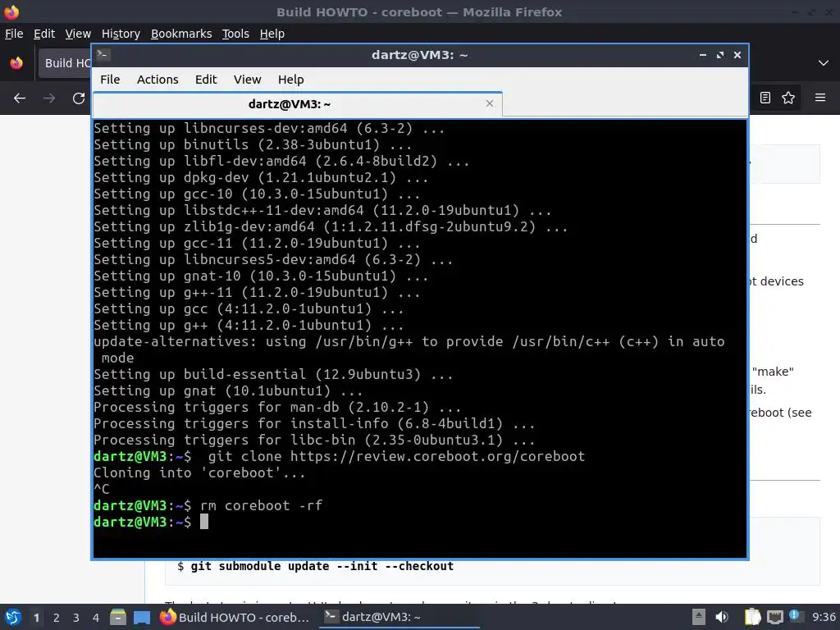Image resolution: width=840 pixels, height=630 pixels.
Task: Open the terminal View menu
Action: coord(247,80)
